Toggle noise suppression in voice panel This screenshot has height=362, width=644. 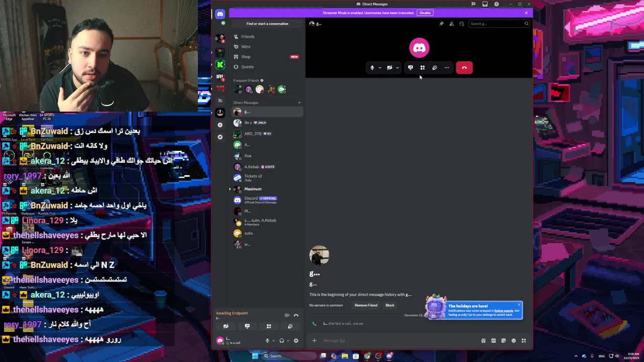[287, 315]
